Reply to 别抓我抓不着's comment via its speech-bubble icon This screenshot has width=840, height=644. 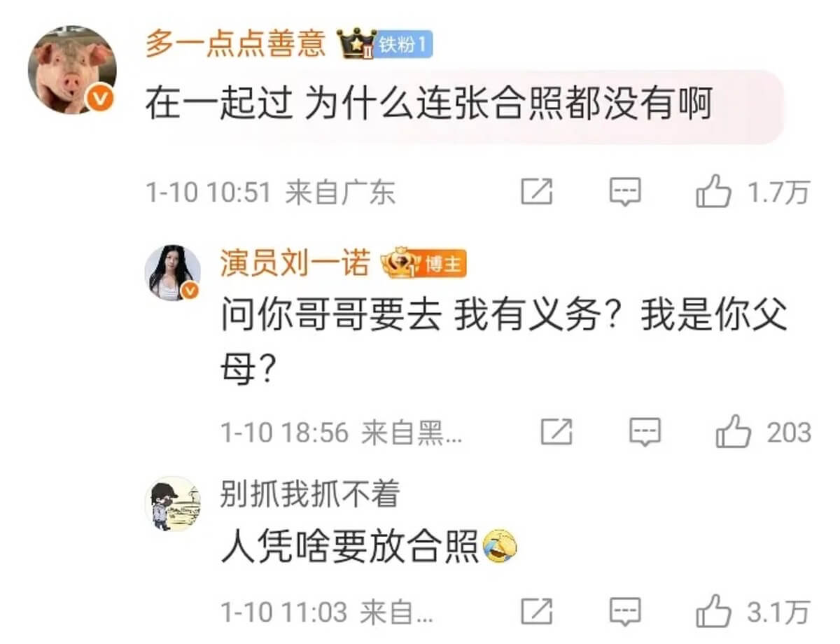[625, 612]
